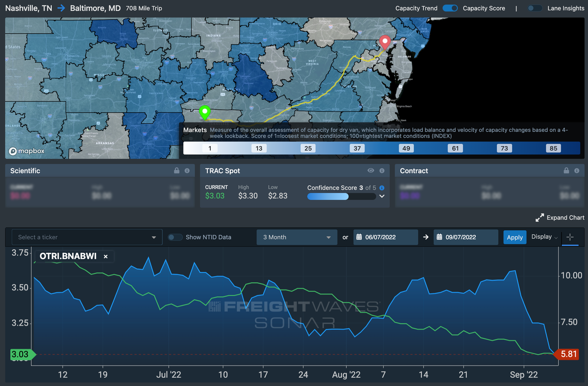
Task: Click the Apply button
Action: 514,237
